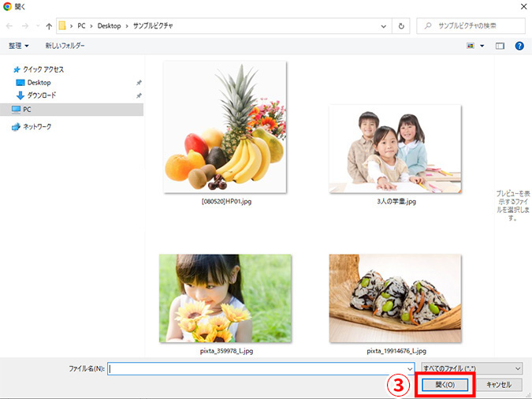Select Desktop in the navigation pane

(39, 82)
